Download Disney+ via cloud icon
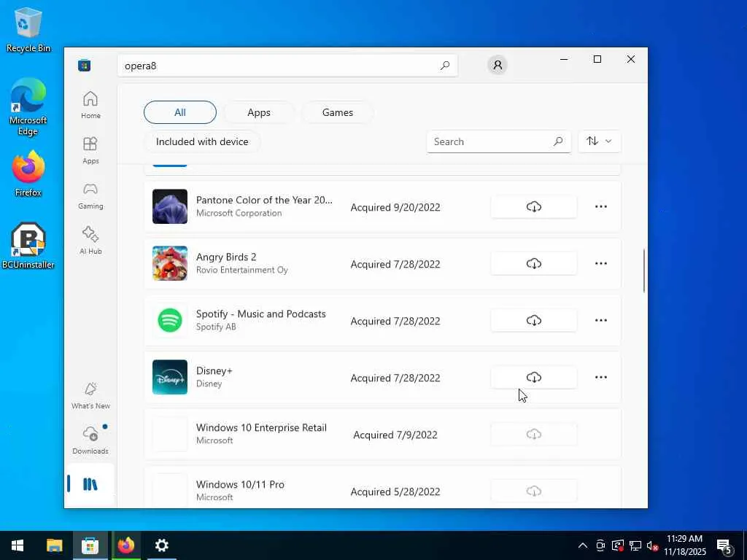The width and height of the screenshot is (747, 560). (533, 377)
